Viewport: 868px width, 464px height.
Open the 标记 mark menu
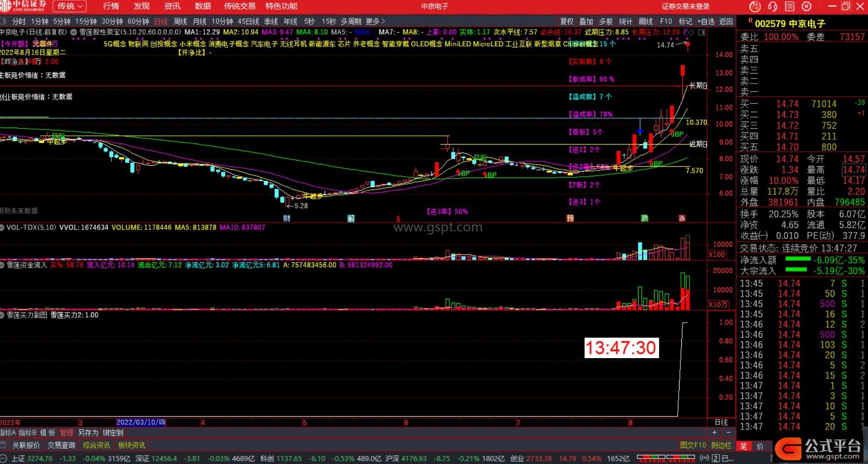[685, 21]
